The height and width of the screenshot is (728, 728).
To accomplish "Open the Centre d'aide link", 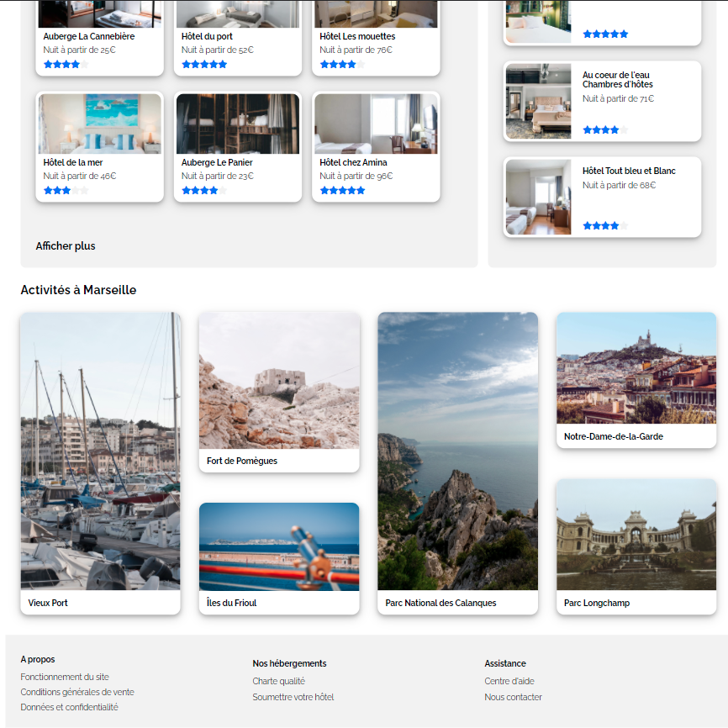I will (509, 681).
